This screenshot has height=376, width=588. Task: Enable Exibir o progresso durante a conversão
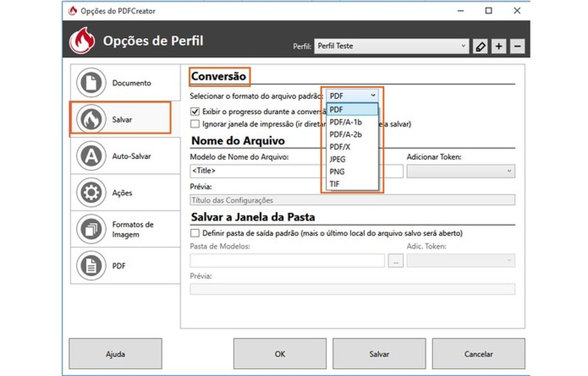(x=194, y=112)
